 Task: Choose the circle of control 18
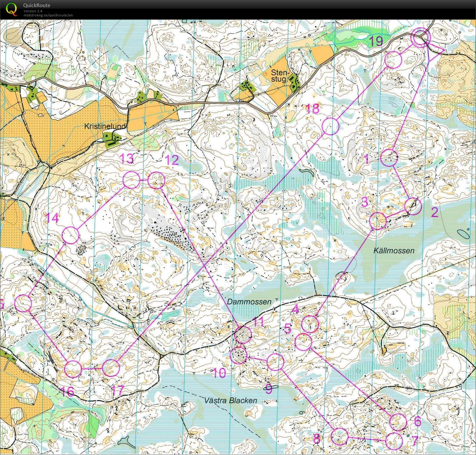pos(331,126)
